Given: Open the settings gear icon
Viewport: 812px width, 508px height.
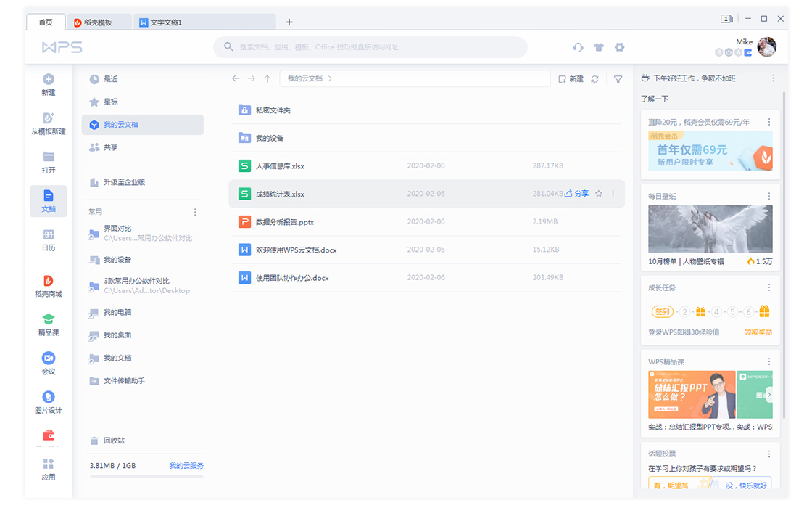Looking at the screenshot, I should (x=619, y=47).
